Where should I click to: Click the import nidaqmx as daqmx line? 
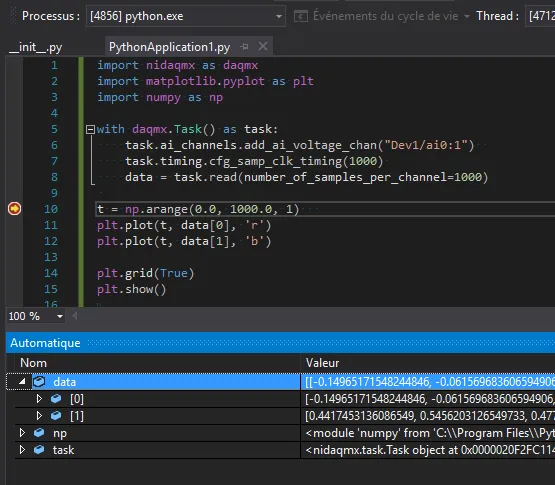[x=178, y=65]
